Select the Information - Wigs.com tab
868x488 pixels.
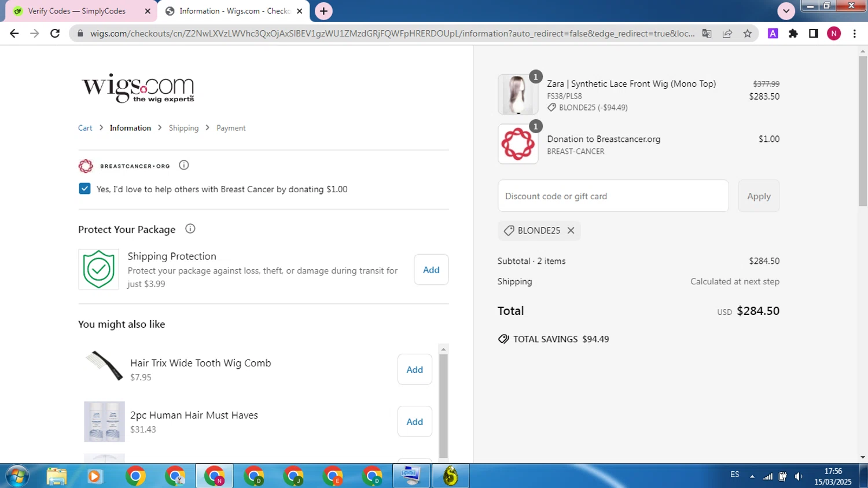(x=234, y=11)
